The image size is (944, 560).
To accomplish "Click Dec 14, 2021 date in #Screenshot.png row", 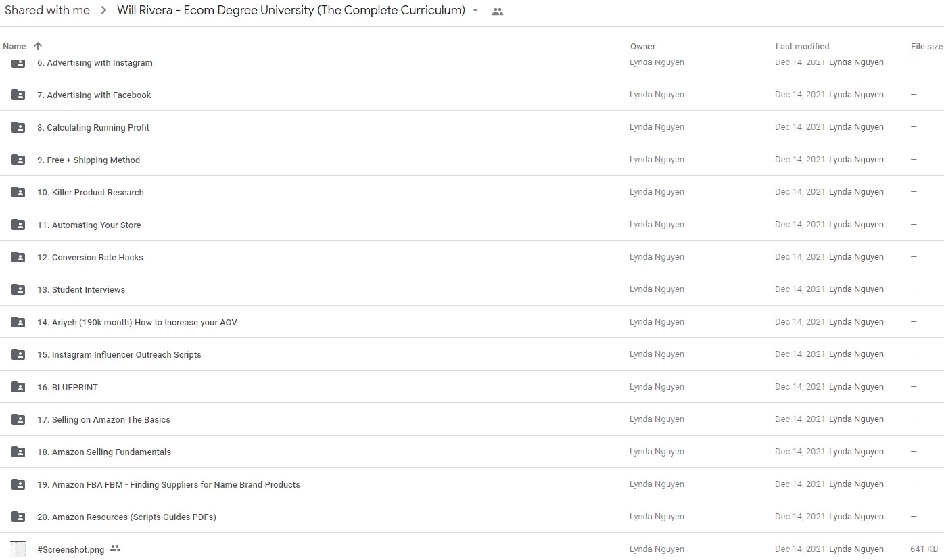I will pos(800,549).
